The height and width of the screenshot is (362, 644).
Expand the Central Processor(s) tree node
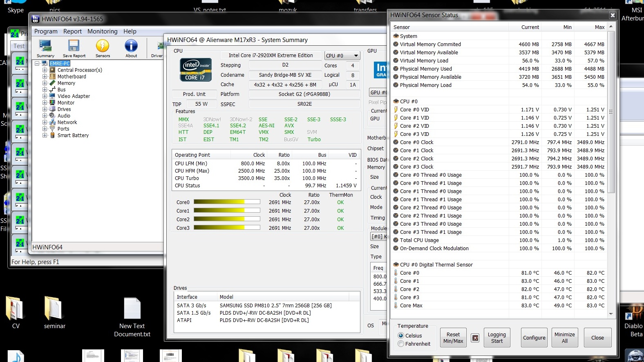(45, 70)
